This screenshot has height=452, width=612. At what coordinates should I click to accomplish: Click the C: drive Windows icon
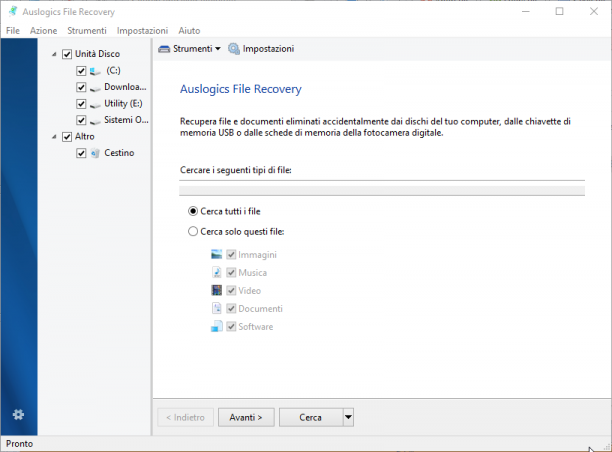coord(95,71)
